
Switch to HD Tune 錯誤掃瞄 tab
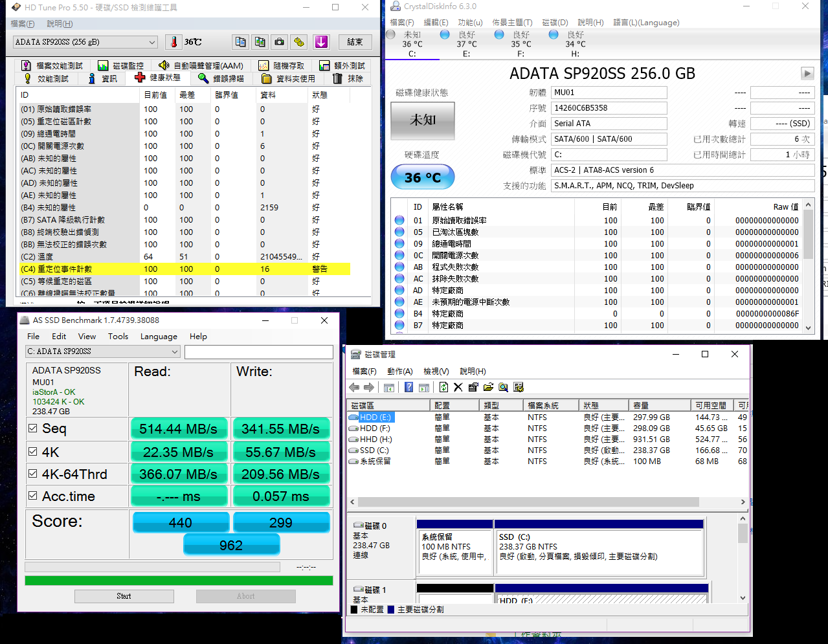click(x=221, y=78)
